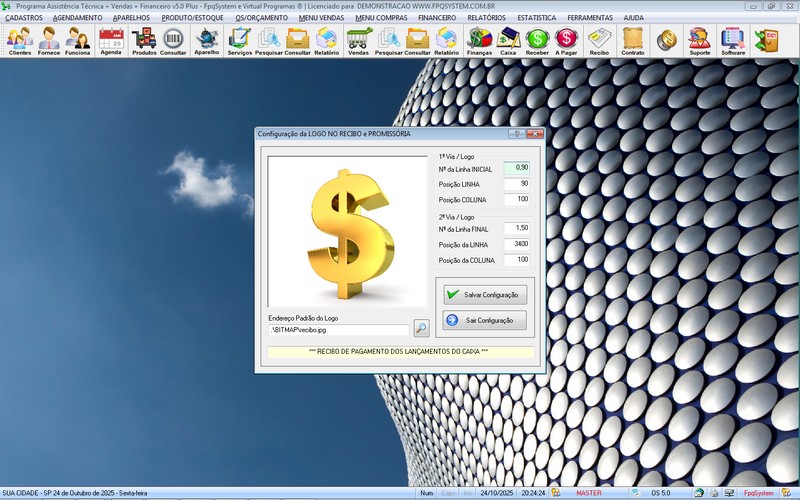Open the Caixa cash book icon
The height and width of the screenshot is (500, 800).
coord(508,41)
